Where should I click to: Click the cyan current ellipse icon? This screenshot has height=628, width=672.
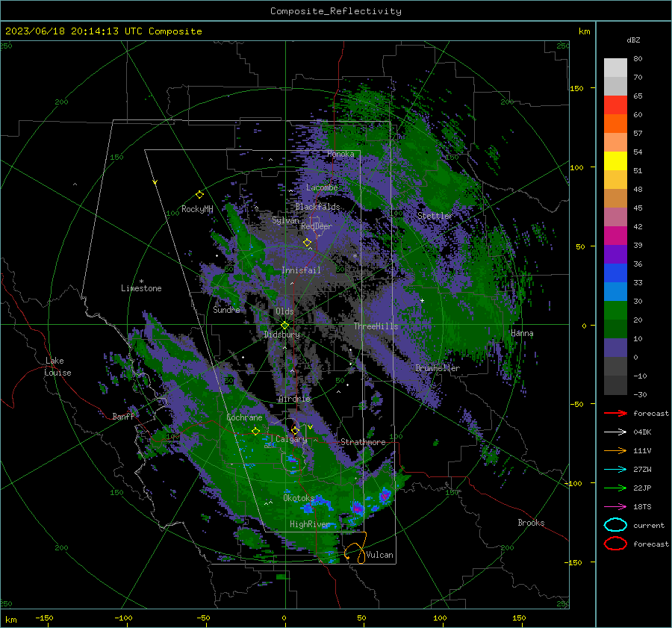615,525
